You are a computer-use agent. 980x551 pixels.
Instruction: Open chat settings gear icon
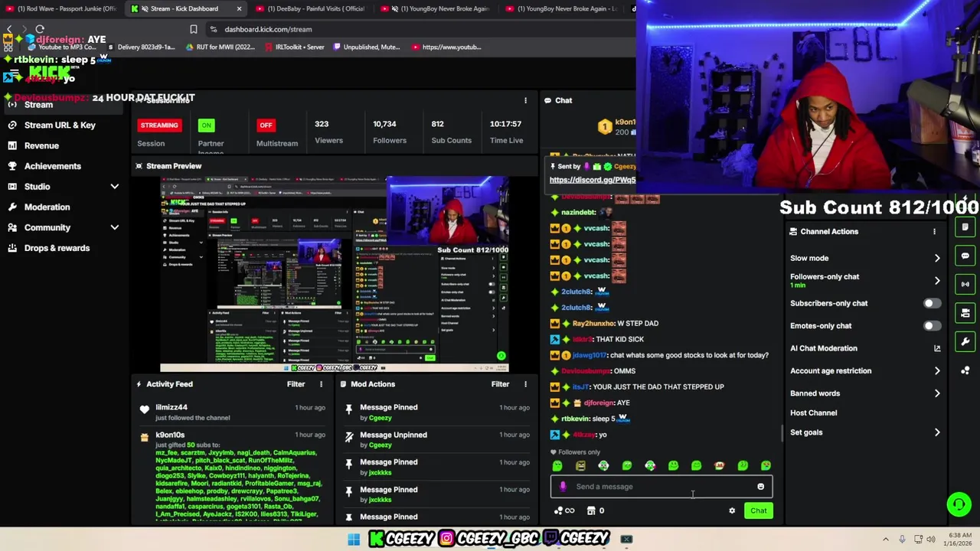pos(732,510)
